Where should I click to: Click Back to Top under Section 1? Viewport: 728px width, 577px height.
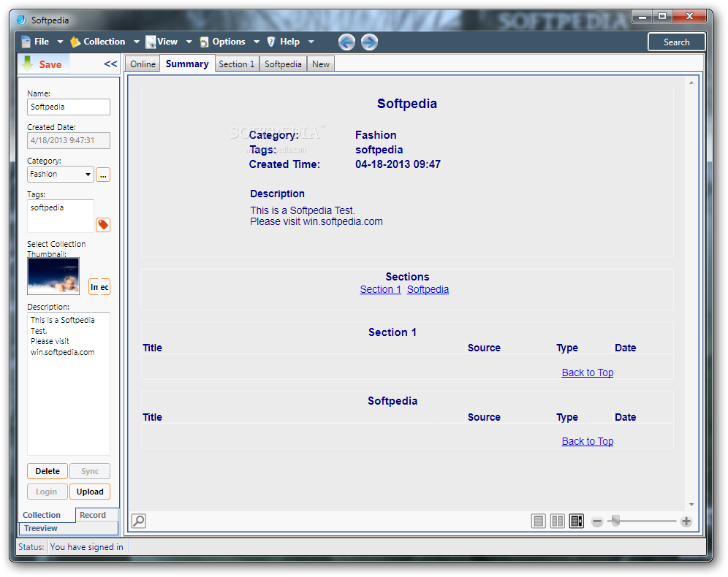point(588,372)
